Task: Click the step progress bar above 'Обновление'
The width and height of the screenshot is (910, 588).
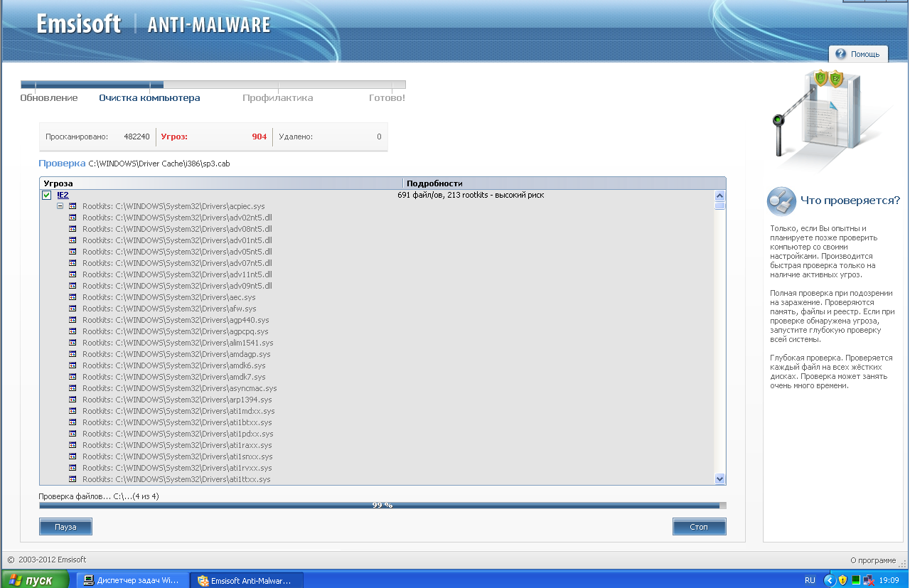Action: tap(213, 85)
